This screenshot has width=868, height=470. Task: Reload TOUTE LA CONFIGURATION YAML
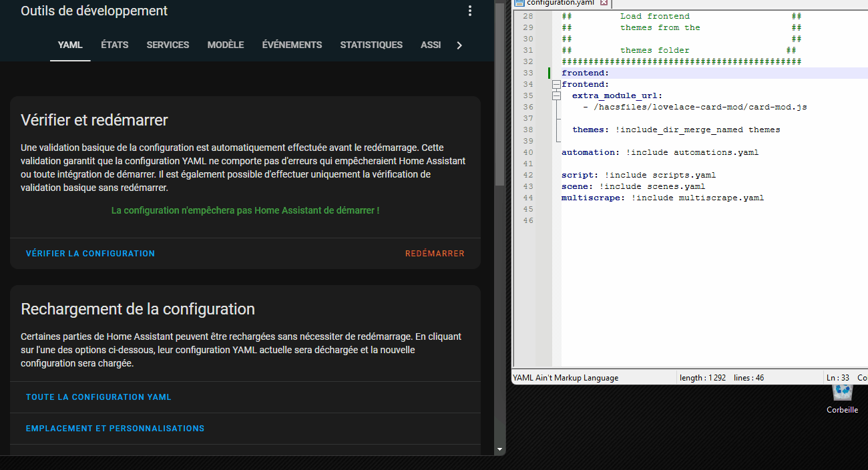point(99,397)
